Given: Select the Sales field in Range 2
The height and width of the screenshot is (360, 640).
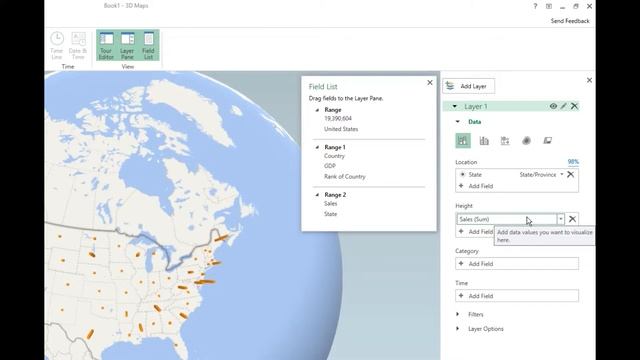Looking at the screenshot, I should (x=331, y=203).
